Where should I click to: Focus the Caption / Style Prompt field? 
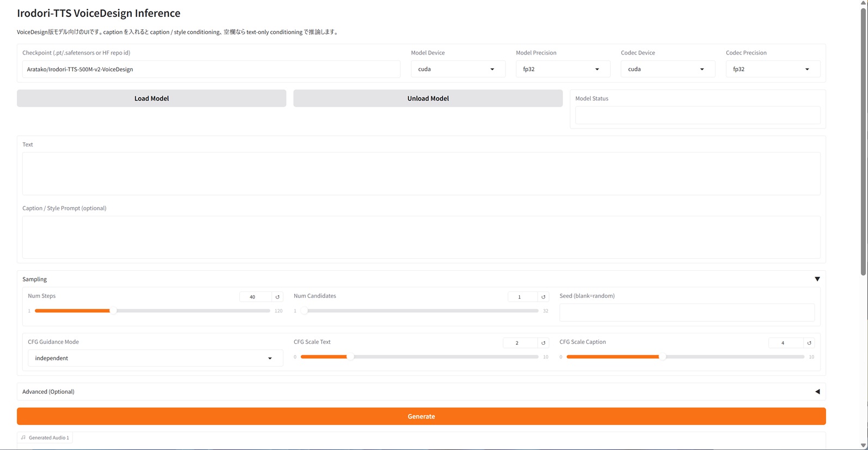coord(421,237)
